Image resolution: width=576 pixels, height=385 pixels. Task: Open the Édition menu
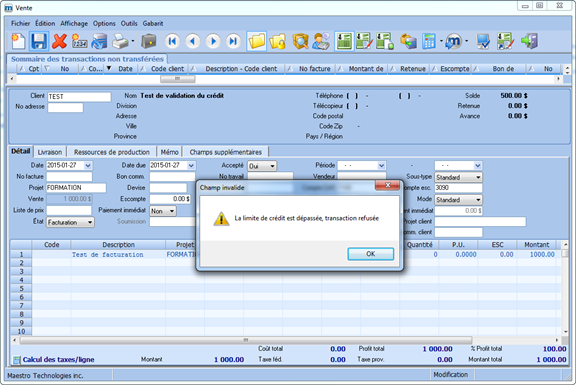[x=45, y=24]
